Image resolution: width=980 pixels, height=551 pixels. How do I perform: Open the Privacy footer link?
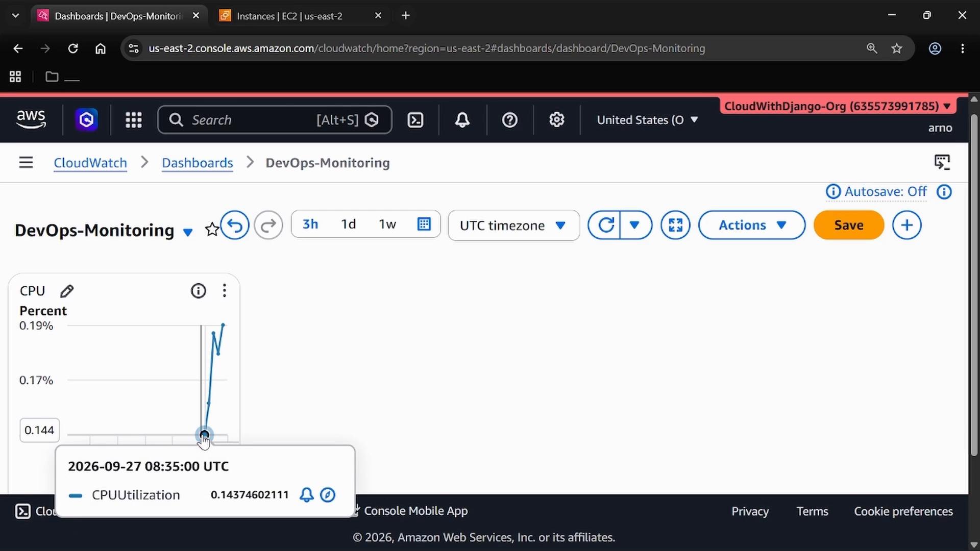(x=750, y=511)
